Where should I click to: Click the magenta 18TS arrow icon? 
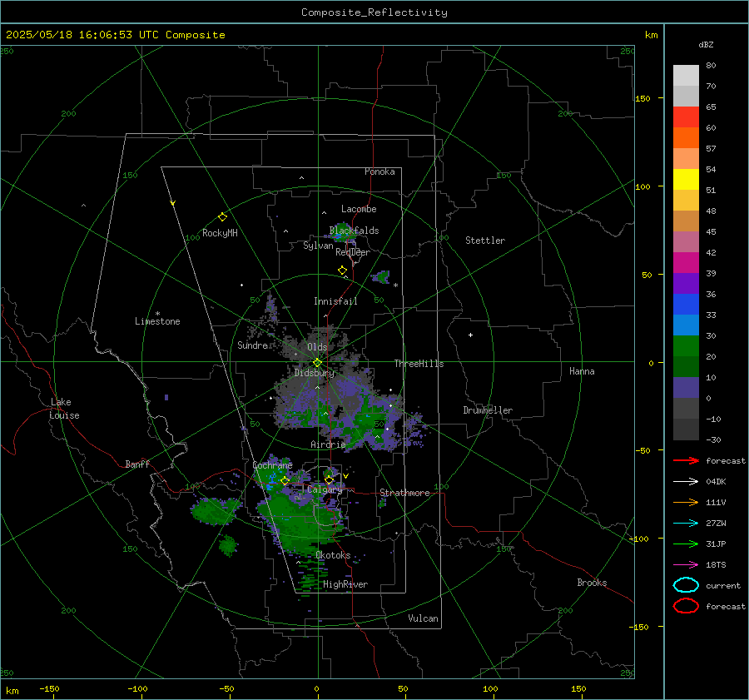(686, 565)
